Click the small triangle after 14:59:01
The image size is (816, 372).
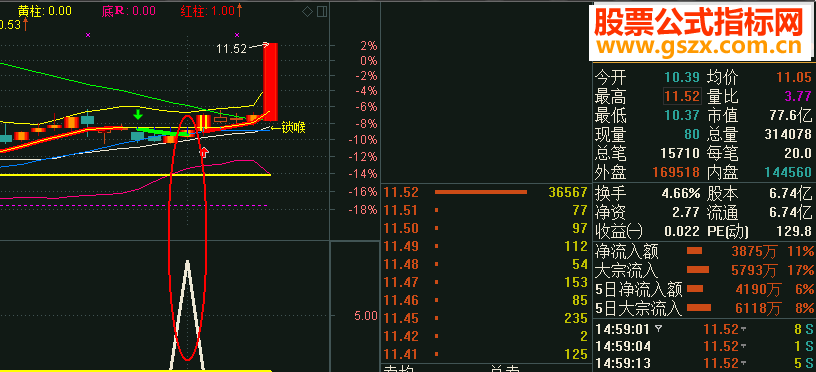[659, 329]
